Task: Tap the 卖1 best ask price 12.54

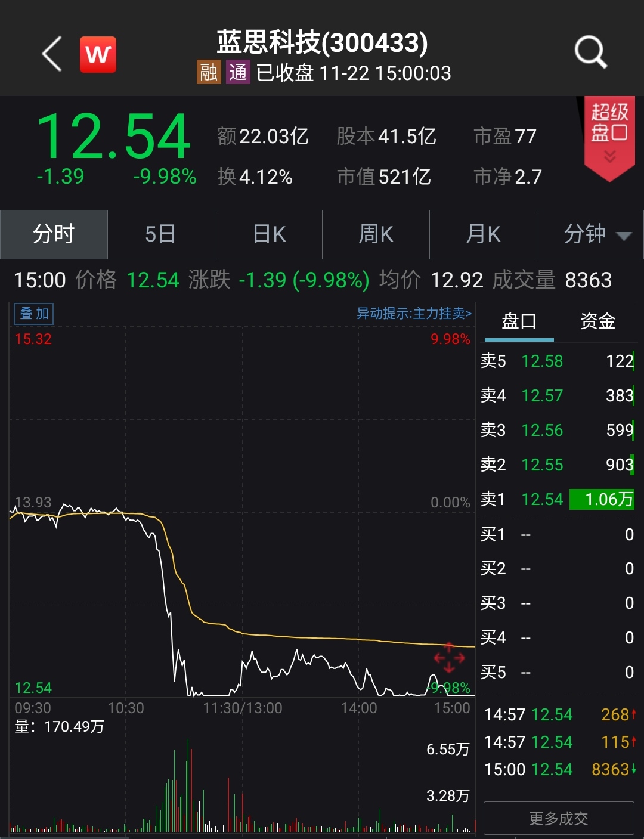Action: (542, 499)
